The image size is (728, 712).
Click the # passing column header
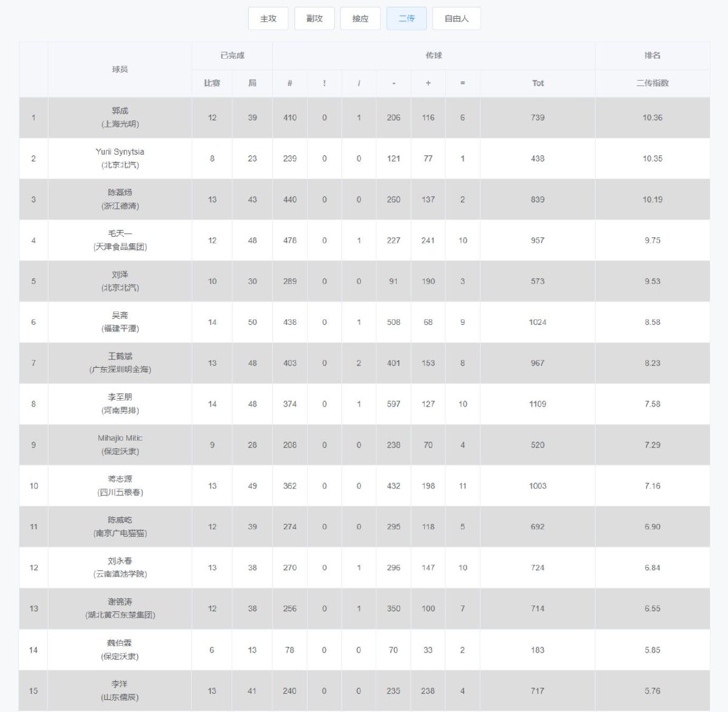290,83
